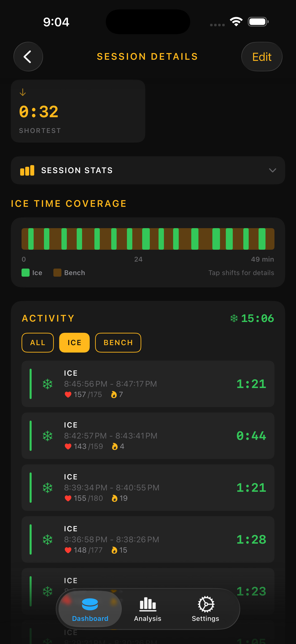Open the Edit session button

(261, 57)
